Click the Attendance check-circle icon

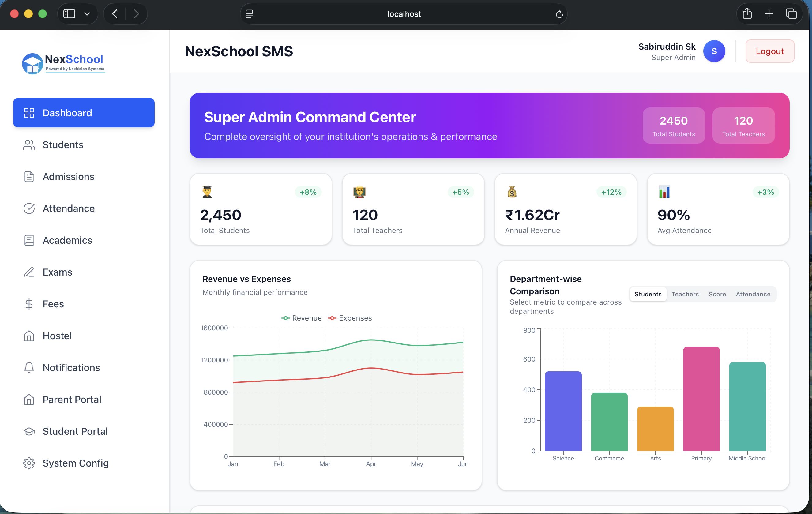pyautogui.click(x=29, y=208)
